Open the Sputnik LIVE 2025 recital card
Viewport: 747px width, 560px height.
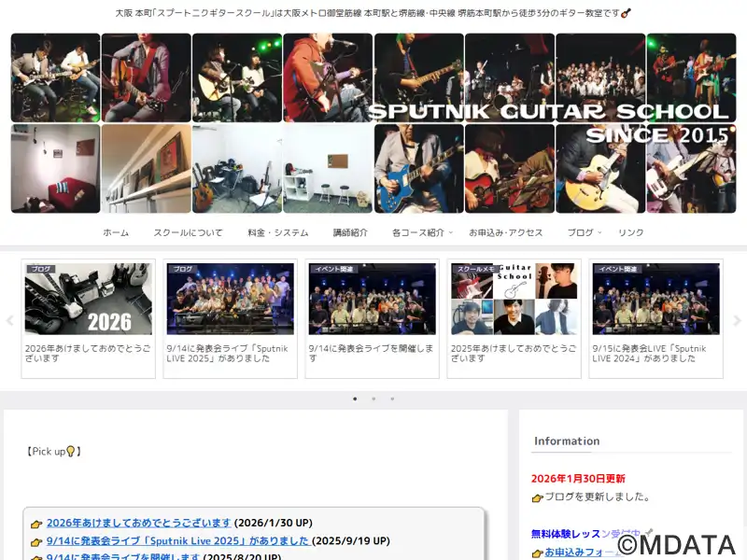coord(231,299)
